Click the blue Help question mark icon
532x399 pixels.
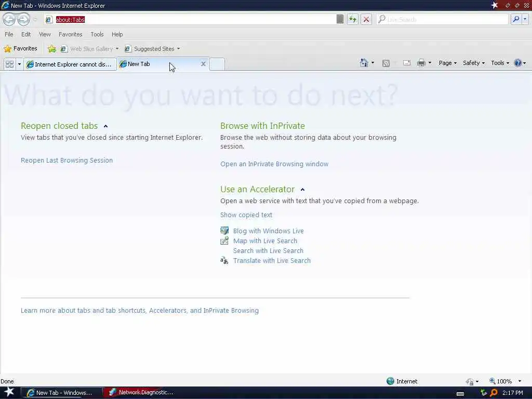point(518,63)
